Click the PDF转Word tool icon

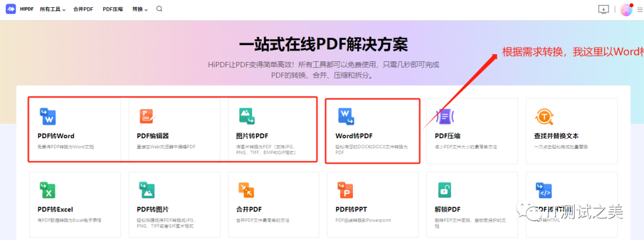(47, 116)
